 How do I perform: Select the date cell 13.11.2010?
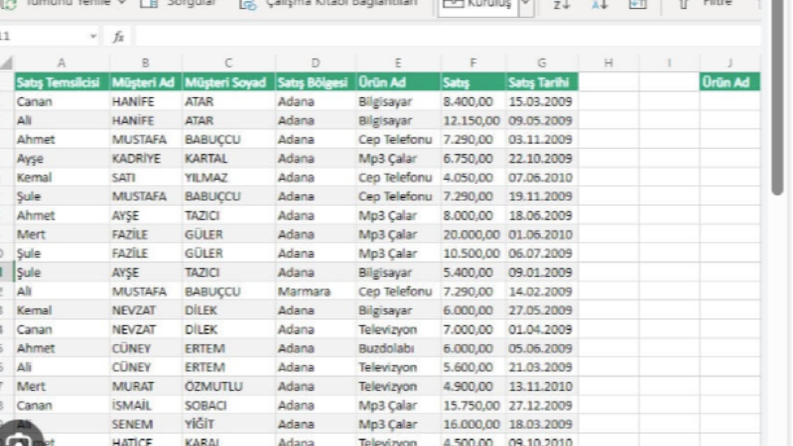(x=542, y=386)
